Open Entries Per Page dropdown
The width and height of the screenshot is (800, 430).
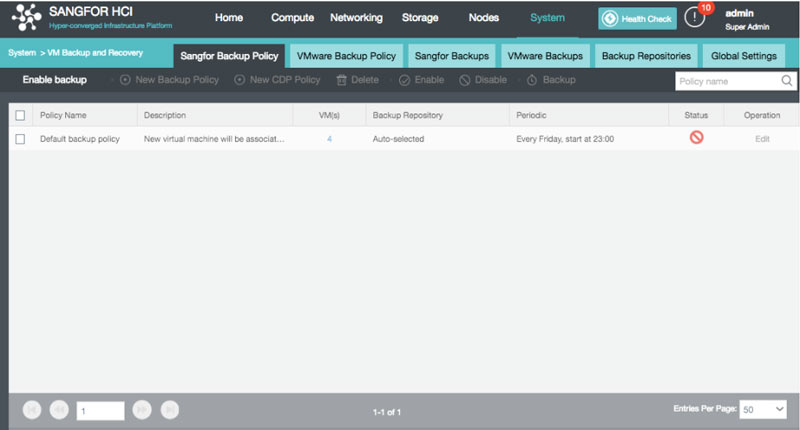pyautogui.click(x=763, y=409)
